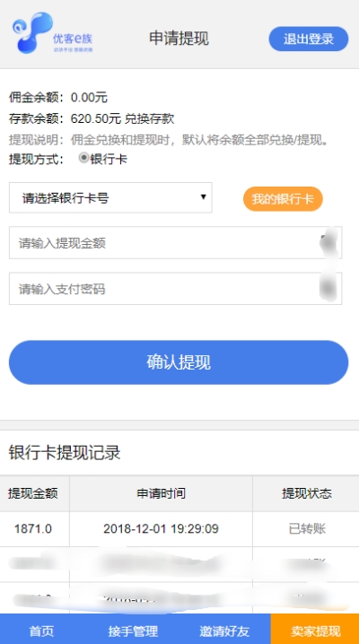This screenshot has width=359, height=644.
Task: Select the 银行卡 radio button
Action: point(83,158)
